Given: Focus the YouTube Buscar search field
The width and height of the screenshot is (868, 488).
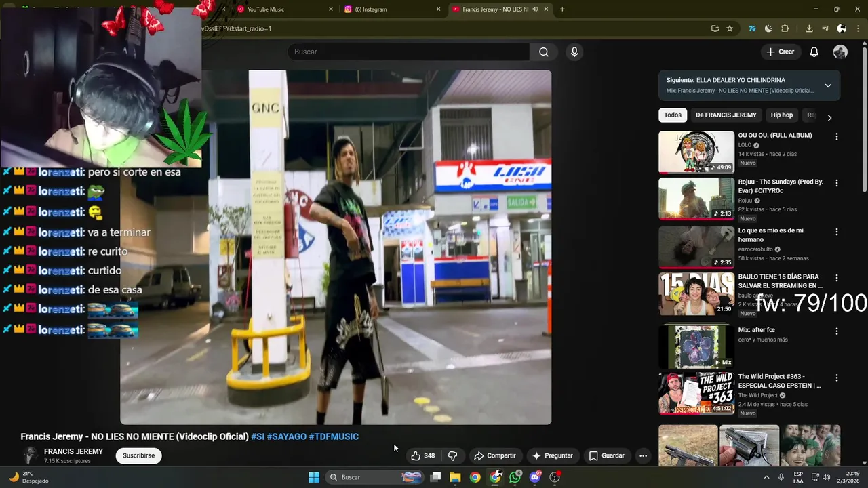Looking at the screenshot, I should tap(409, 52).
